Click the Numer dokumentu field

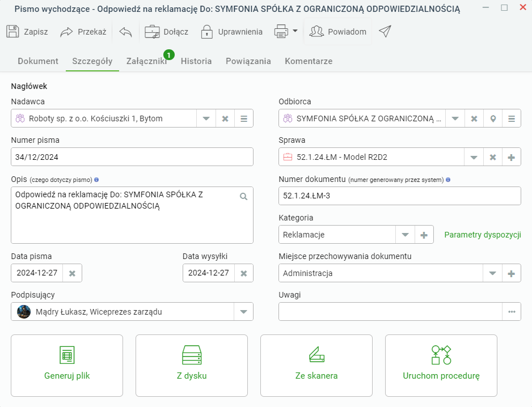tap(400, 196)
